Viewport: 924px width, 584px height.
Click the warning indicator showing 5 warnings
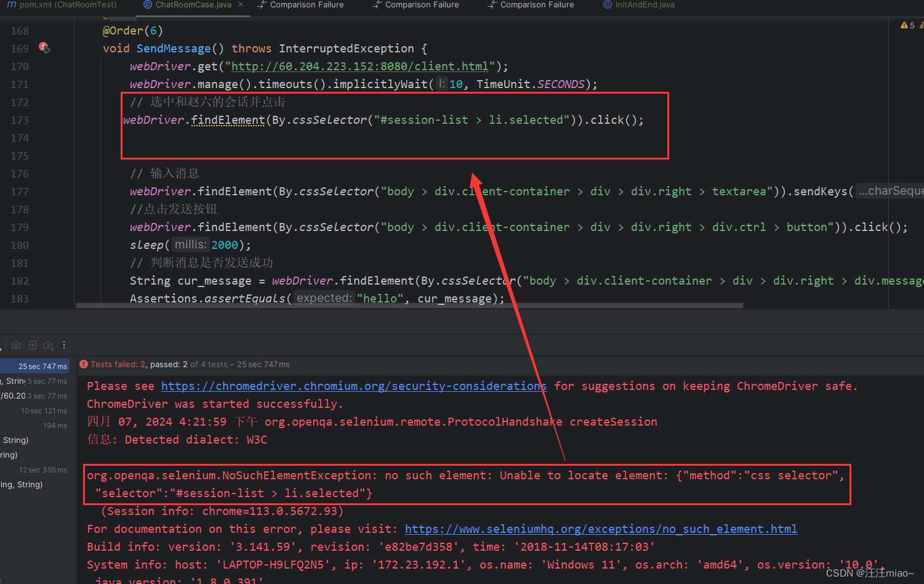(907, 25)
